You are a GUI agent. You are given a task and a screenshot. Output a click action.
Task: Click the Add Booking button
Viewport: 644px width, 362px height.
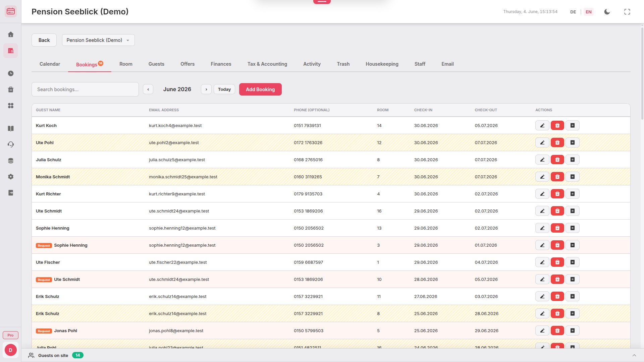pyautogui.click(x=260, y=89)
